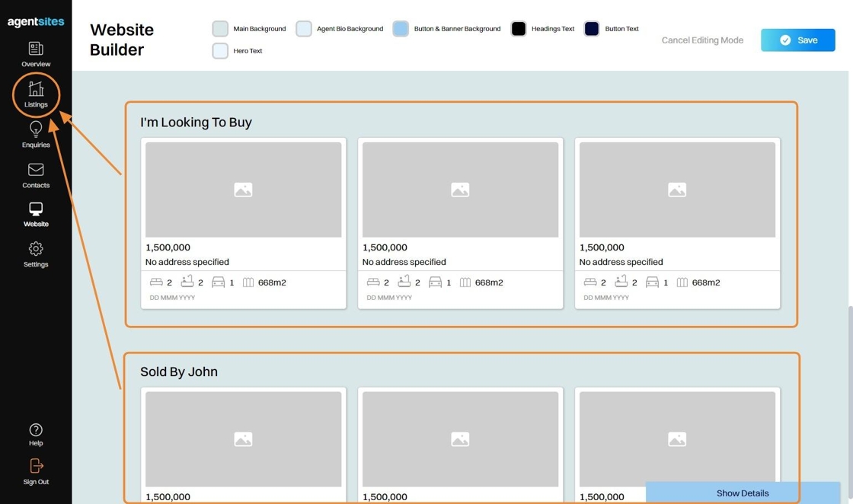Open Headings Text color swatch

[x=519, y=29]
